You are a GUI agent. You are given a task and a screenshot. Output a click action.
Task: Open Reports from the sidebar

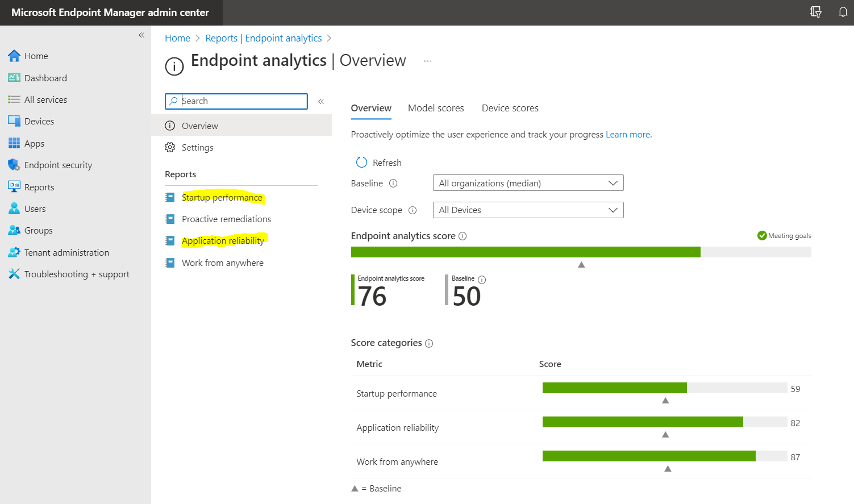pyautogui.click(x=38, y=187)
